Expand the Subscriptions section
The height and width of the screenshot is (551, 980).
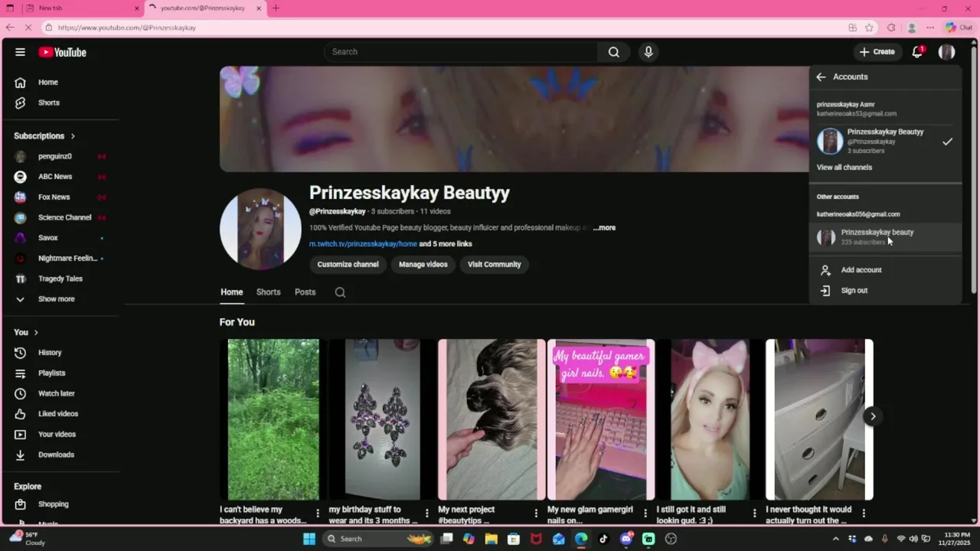click(44, 136)
